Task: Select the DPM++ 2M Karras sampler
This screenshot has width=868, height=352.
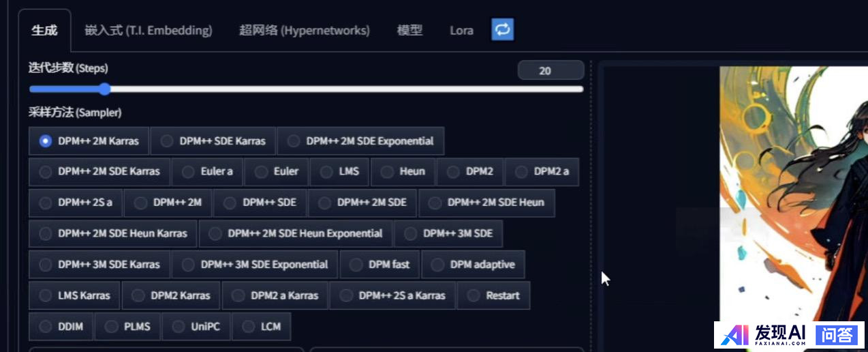Action: click(x=46, y=141)
